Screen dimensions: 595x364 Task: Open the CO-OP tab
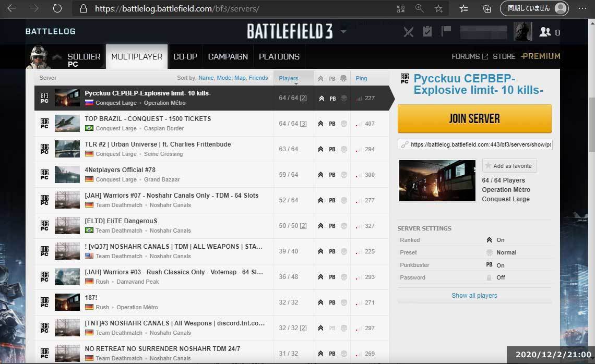[x=185, y=56]
